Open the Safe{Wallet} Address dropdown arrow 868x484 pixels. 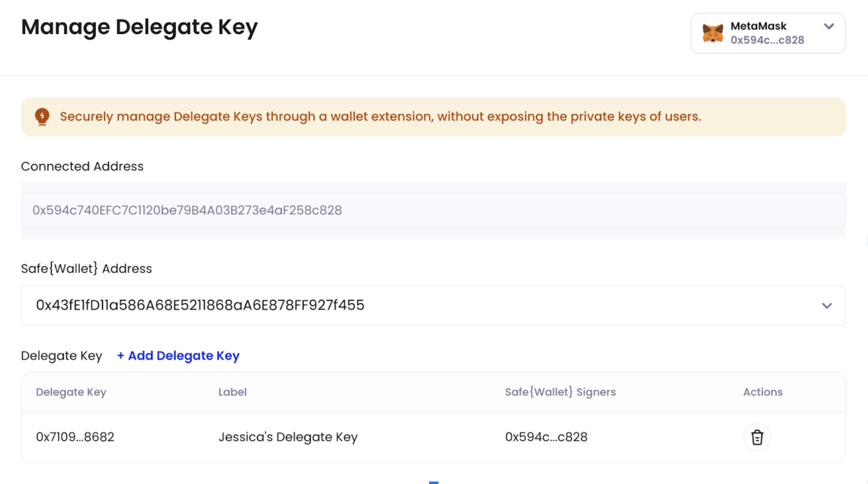coord(827,306)
